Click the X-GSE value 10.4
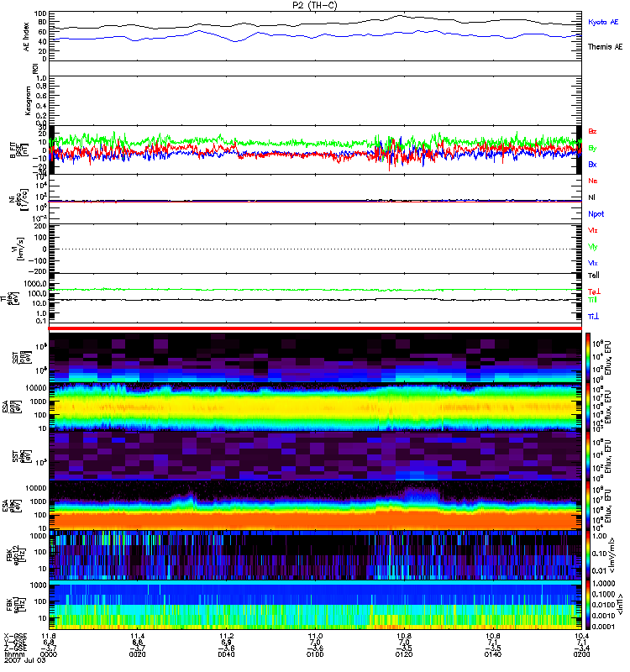 tap(581, 636)
